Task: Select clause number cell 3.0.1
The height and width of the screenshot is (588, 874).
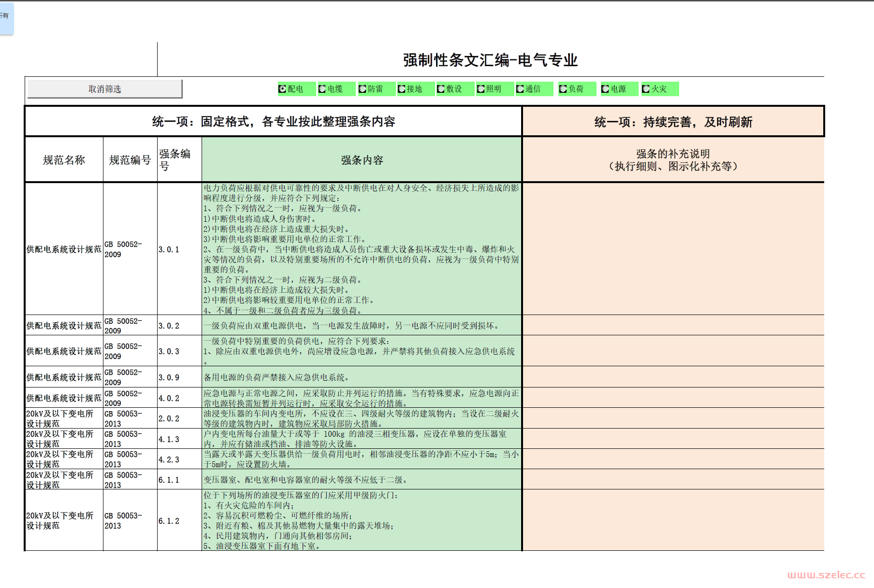Action: (x=179, y=249)
